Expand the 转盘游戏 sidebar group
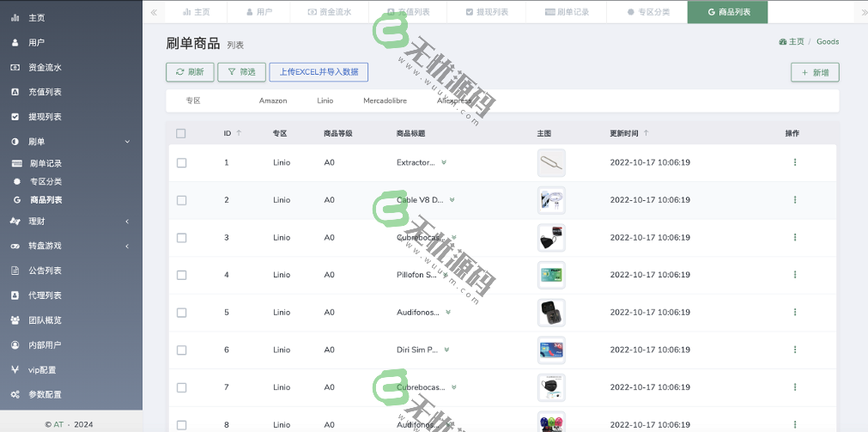Image resolution: width=868 pixels, height=432 pixels. [71, 246]
